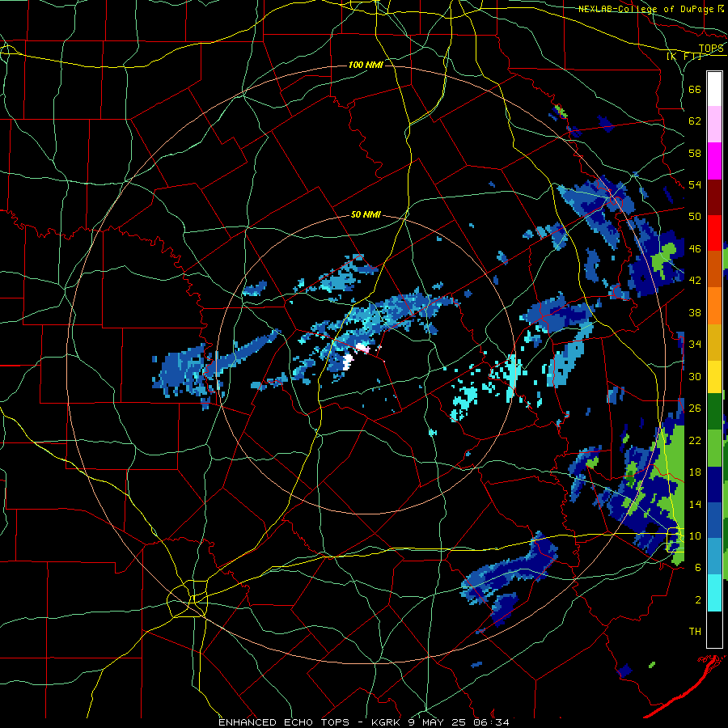
Task: Click the black TH threshold legend swatch
Action: pyautogui.click(x=714, y=629)
